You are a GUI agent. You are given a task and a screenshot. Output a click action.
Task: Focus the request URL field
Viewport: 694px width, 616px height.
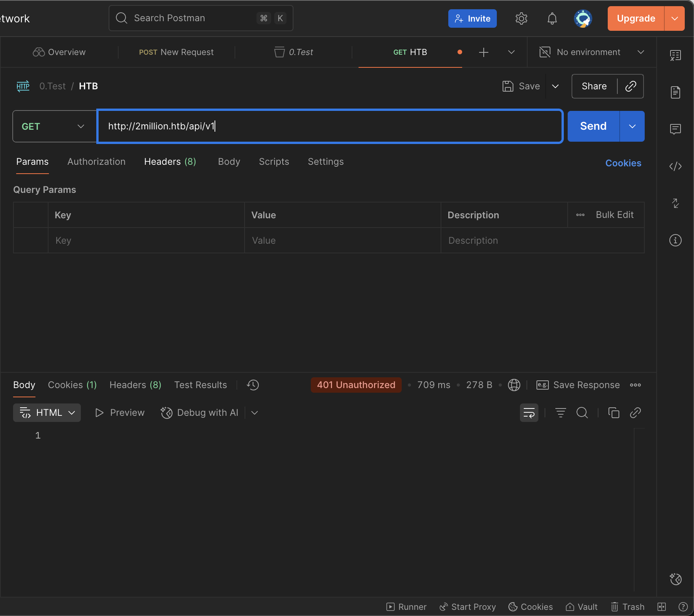(330, 126)
